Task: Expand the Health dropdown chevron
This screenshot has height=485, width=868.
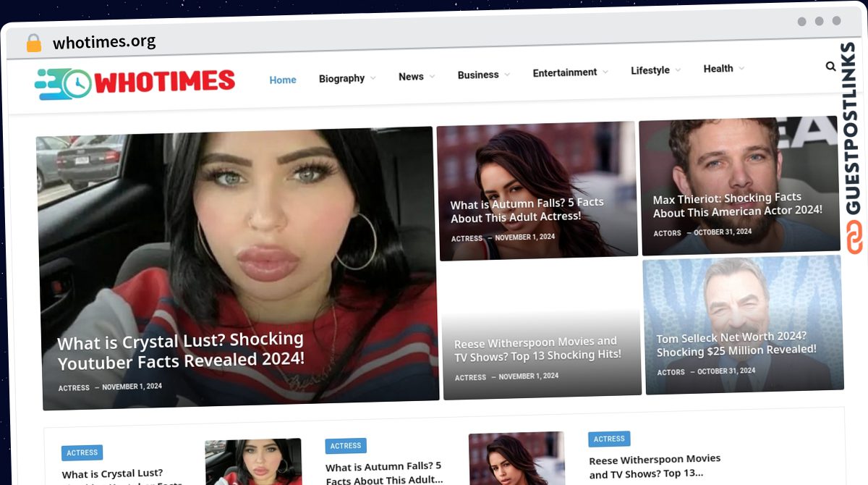Action: pos(741,68)
